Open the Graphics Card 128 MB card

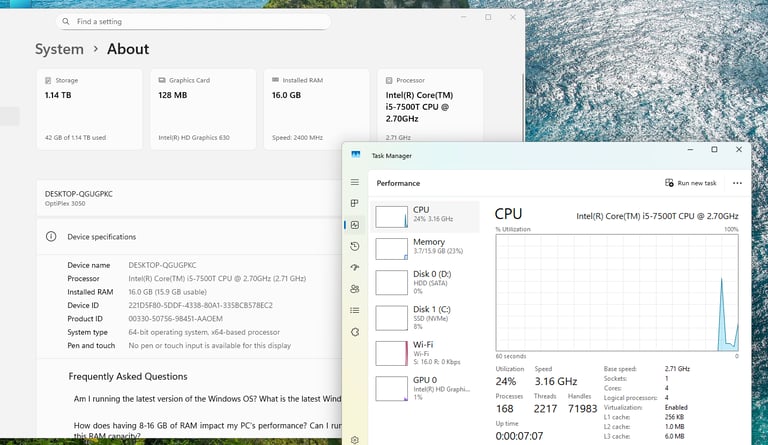tap(203, 109)
